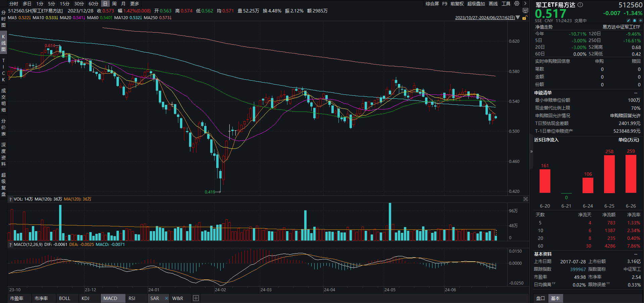The width and height of the screenshot is (644, 303).
Task: Click the pencil edit icon under price change
Action: 629,20
